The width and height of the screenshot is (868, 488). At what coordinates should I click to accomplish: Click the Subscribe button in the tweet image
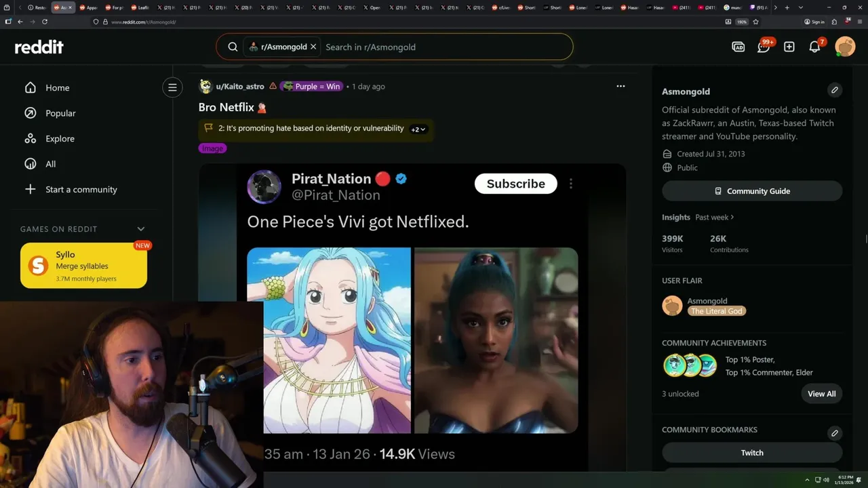click(x=515, y=184)
